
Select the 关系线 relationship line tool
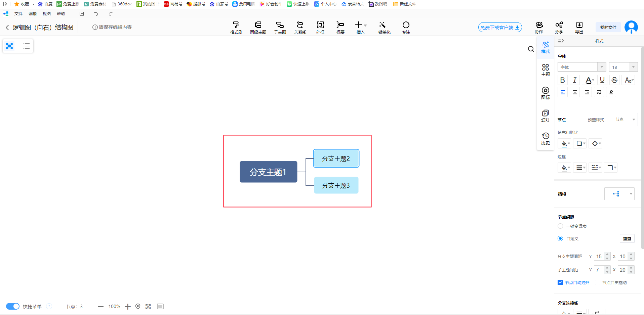click(300, 27)
